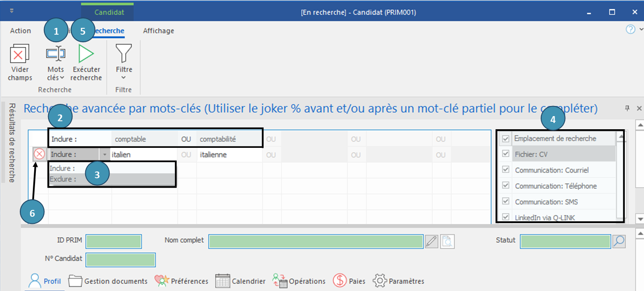The height and width of the screenshot is (291, 644).
Task: Pin the search panel with pushpin icon
Action: coord(627,109)
